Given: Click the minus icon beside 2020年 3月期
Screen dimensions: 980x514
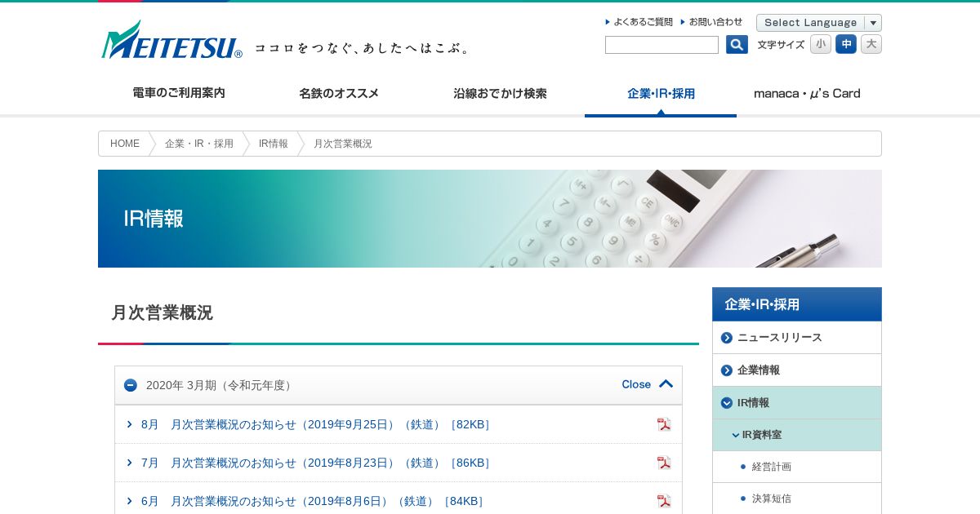Looking at the screenshot, I should point(131,385).
